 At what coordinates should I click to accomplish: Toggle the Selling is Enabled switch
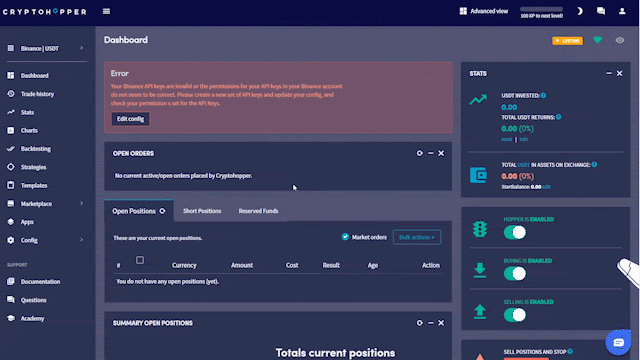(x=515, y=315)
